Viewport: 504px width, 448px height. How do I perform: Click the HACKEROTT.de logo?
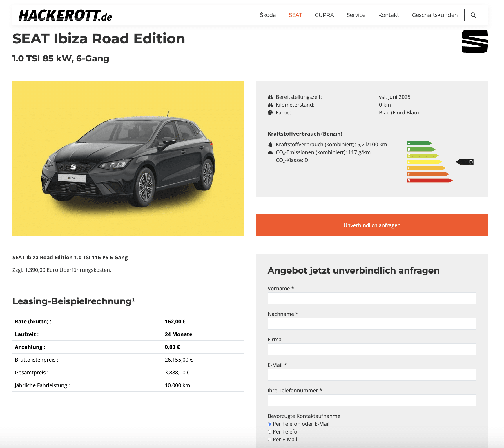(65, 15)
